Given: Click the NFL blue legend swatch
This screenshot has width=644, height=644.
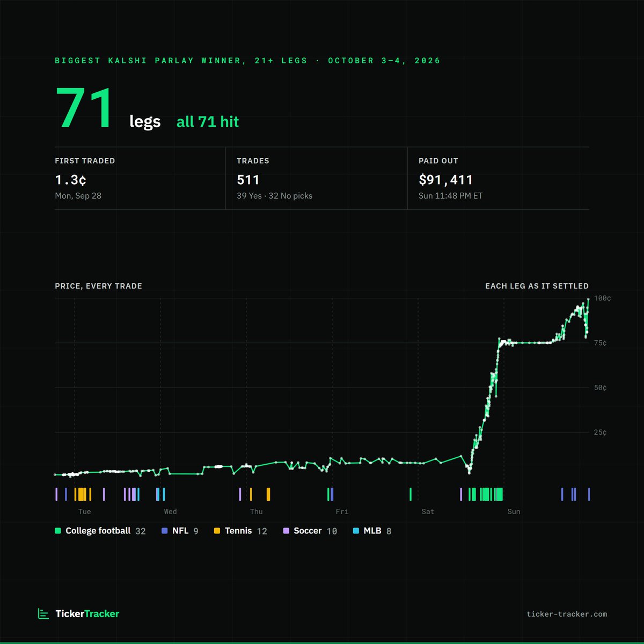Looking at the screenshot, I should [x=165, y=531].
